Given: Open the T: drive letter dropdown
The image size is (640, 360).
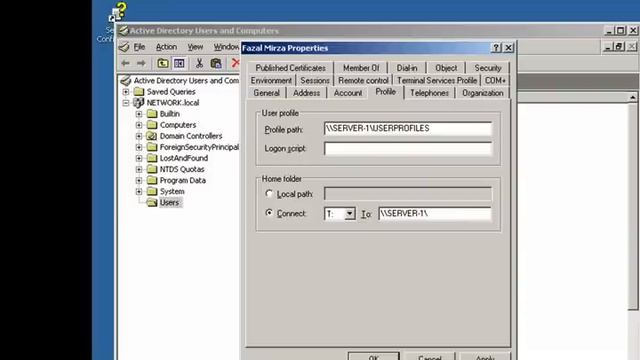Looking at the screenshot, I should pos(349,213).
